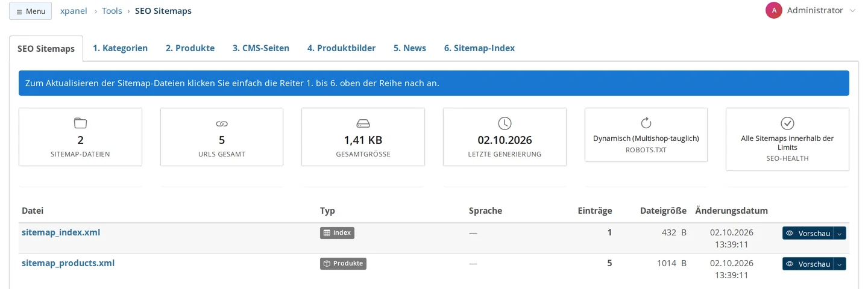Viewport: 868px width, 289px height.
Task: Expand dropdown arrow beside sitemap_index.xml Vorschau
Action: click(x=840, y=233)
